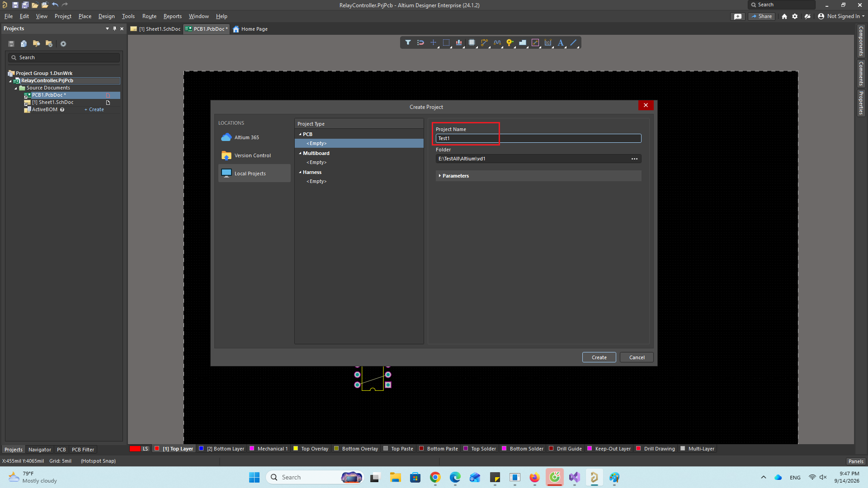Screen dimensions: 868x488
Task: Click the Top Layer red color swatch
Action: (157, 449)
